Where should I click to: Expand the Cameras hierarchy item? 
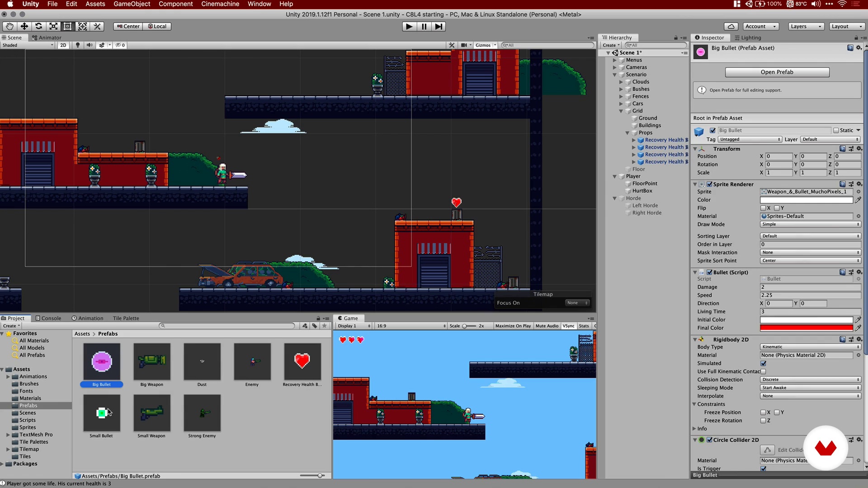(x=615, y=67)
